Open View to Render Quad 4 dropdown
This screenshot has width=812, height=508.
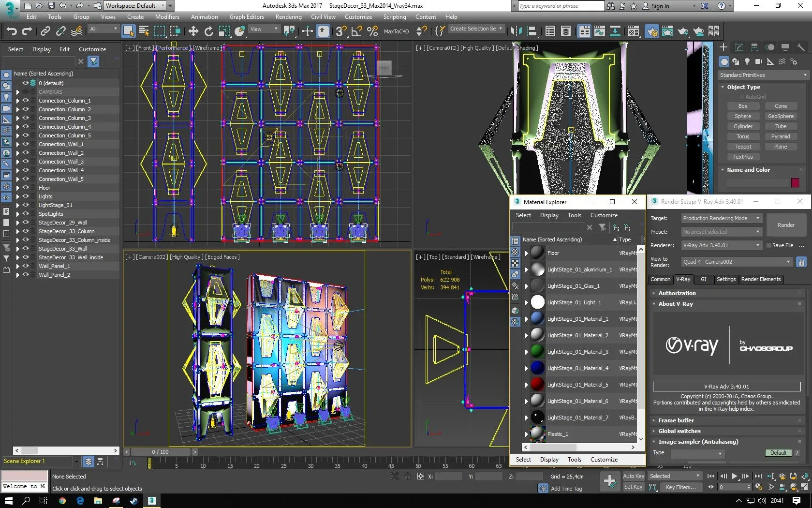pyautogui.click(x=737, y=262)
